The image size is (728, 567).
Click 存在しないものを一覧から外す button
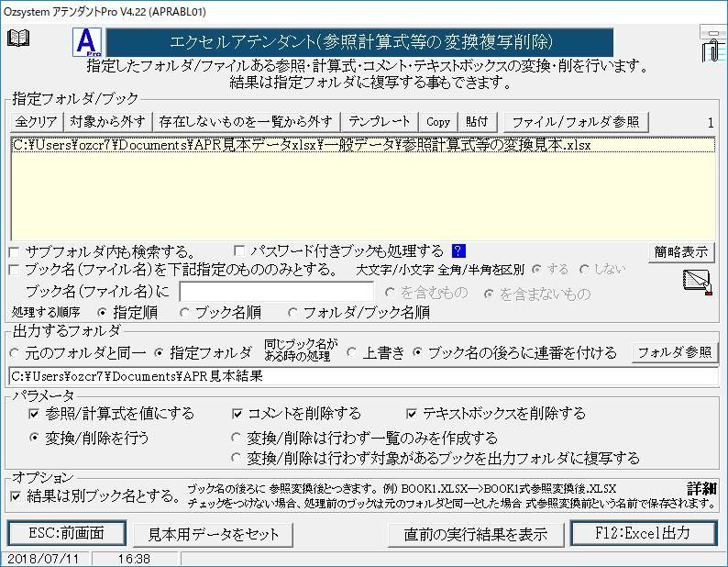click(x=246, y=122)
